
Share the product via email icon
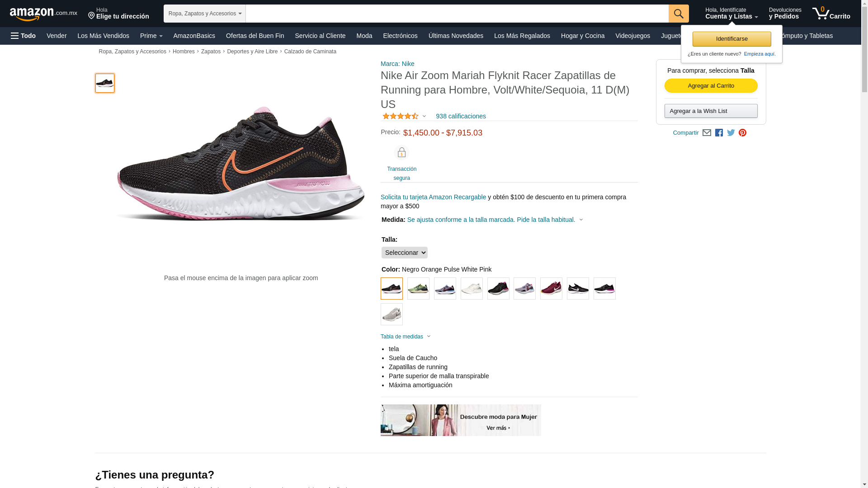click(x=707, y=133)
